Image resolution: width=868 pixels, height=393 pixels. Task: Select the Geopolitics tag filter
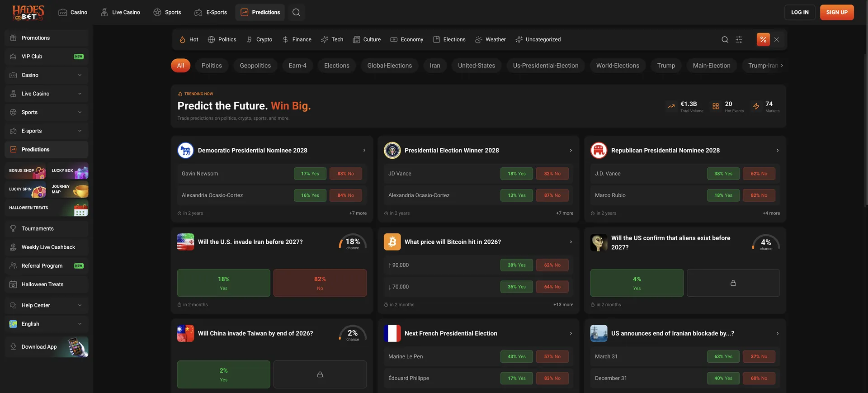pyautogui.click(x=255, y=66)
